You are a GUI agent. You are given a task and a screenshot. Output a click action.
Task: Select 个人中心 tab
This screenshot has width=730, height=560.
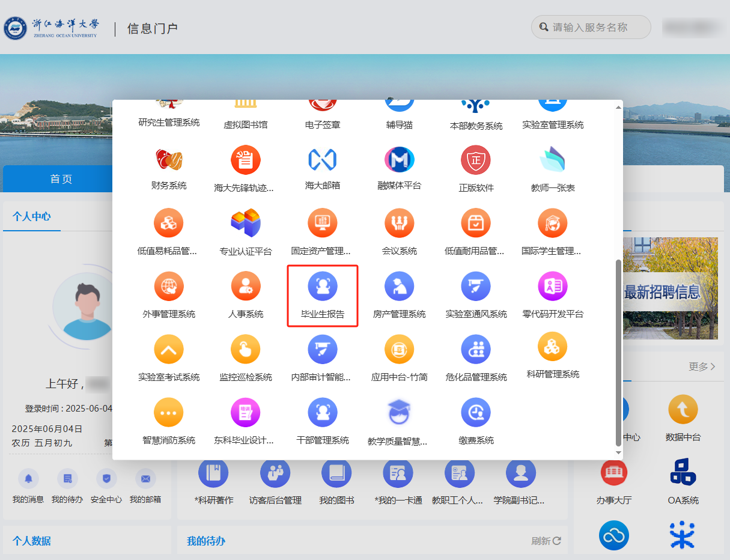32,217
